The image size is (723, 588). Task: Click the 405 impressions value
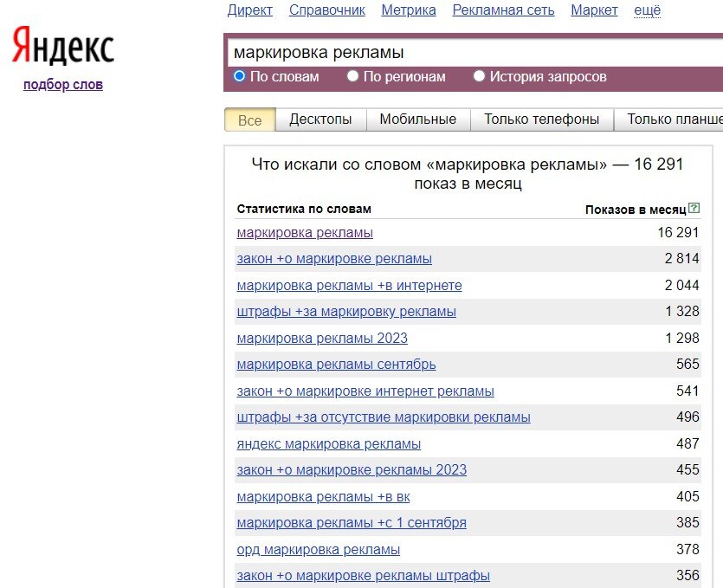tap(688, 496)
